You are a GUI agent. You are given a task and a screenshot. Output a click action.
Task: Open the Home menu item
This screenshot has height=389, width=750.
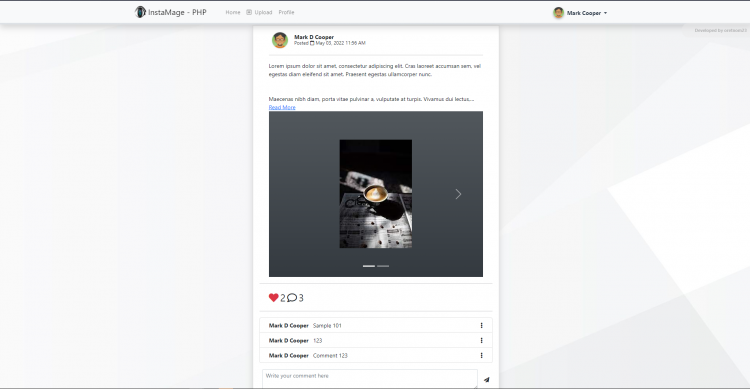click(x=233, y=12)
